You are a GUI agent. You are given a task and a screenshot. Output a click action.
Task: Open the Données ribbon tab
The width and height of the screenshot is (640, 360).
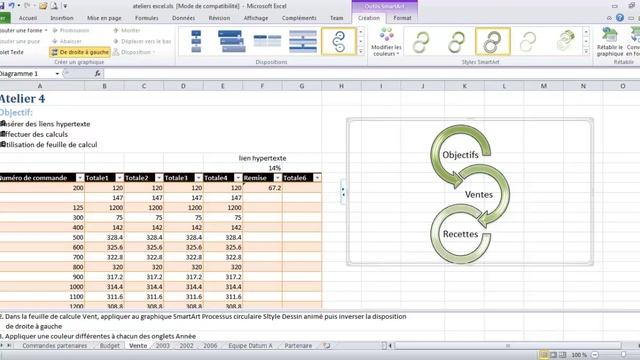click(184, 18)
